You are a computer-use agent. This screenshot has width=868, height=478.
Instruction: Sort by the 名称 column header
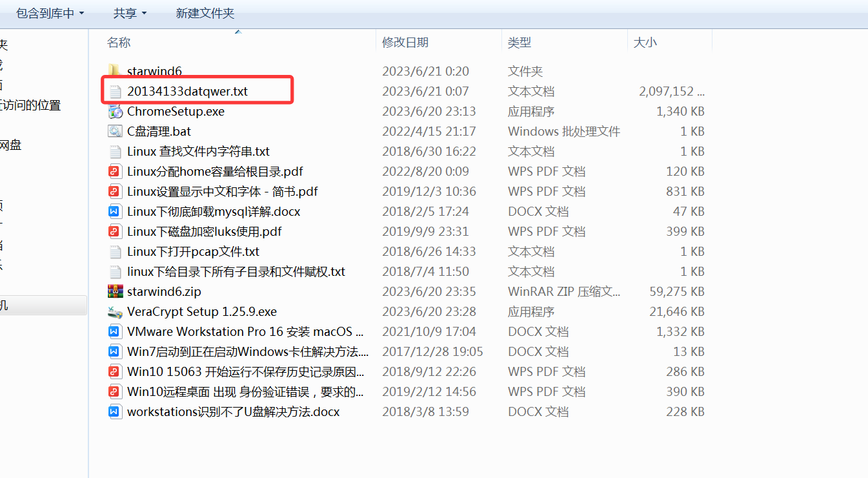[119, 42]
